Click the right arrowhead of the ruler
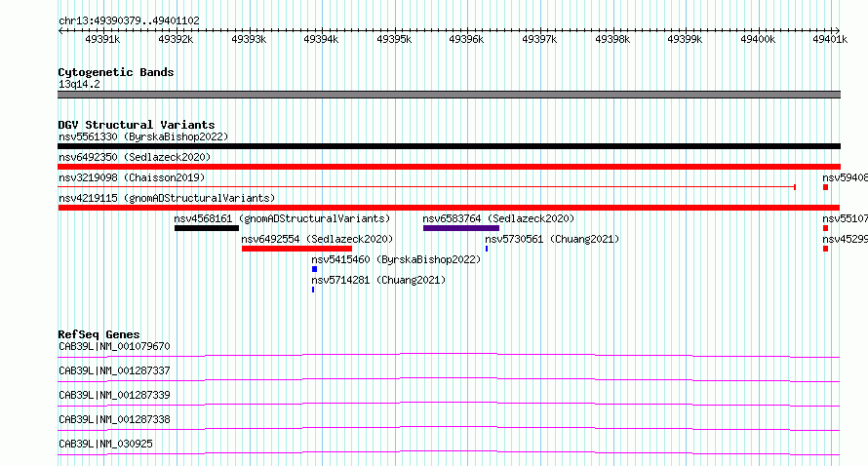 pyautogui.click(x=838, y=30)
